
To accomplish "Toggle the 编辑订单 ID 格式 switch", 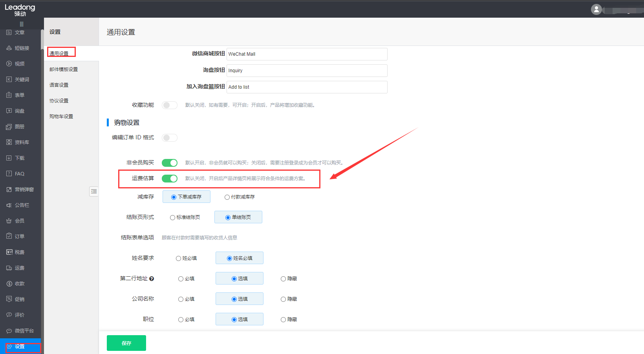I will (x=170, y=138).
